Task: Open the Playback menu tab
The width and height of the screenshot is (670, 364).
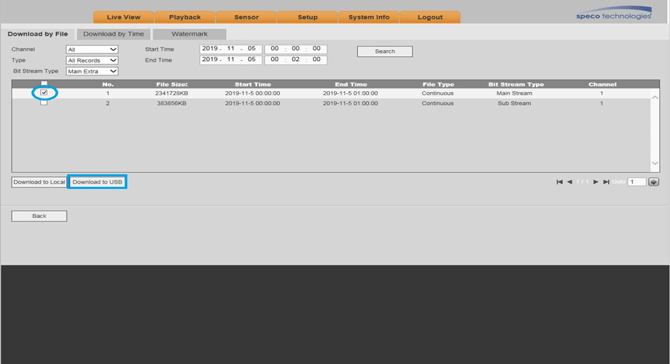Action: pos(185,17)
